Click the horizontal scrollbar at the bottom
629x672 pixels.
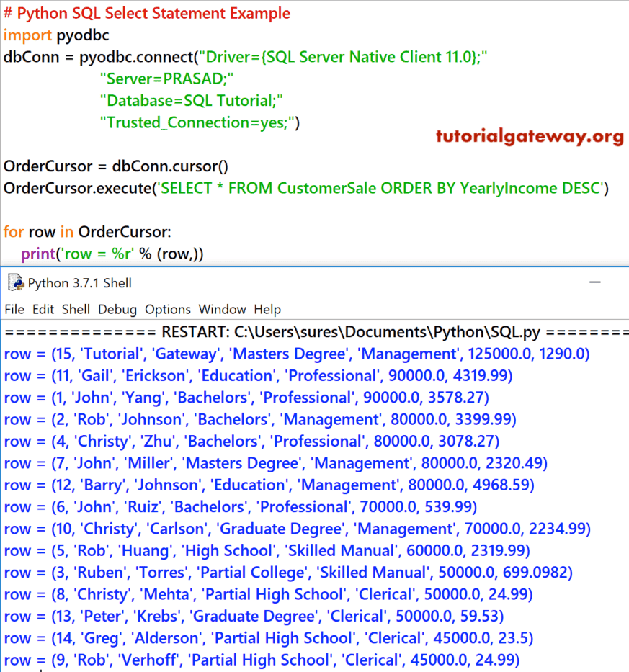click(x=314, y=668)
